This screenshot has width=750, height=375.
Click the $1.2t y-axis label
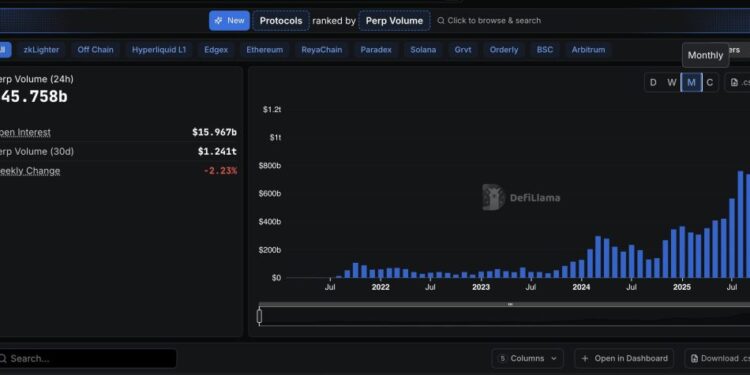click(272, 110)
